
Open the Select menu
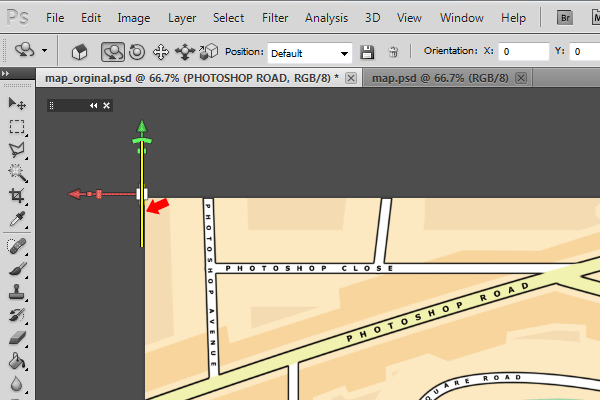228,18
